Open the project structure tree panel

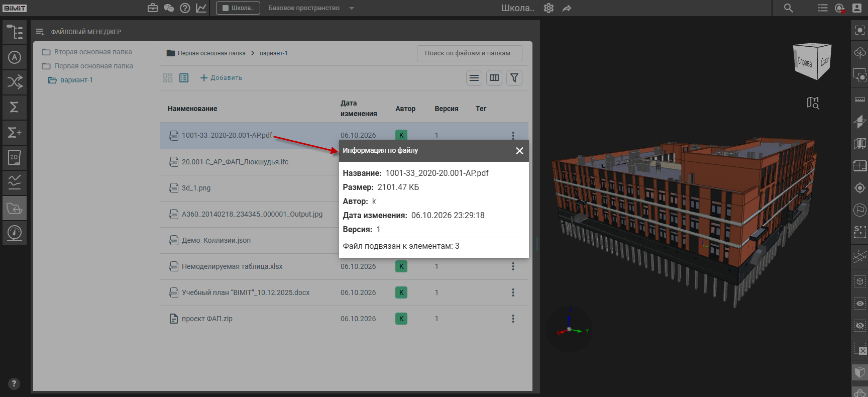[x=15, y=33]
